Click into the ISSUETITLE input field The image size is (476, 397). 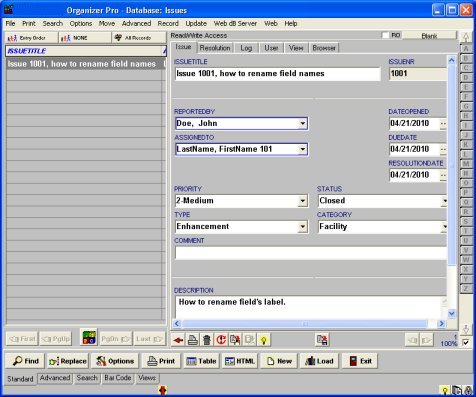point(277,74)
